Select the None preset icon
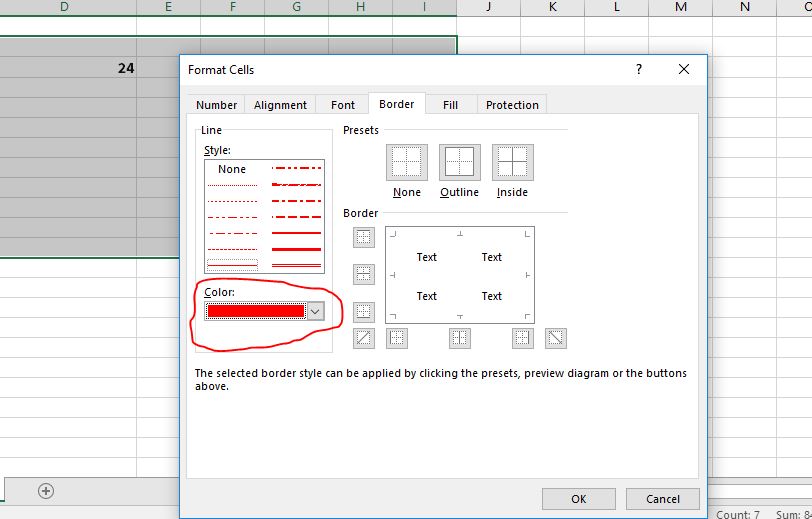 click(407, 162)
